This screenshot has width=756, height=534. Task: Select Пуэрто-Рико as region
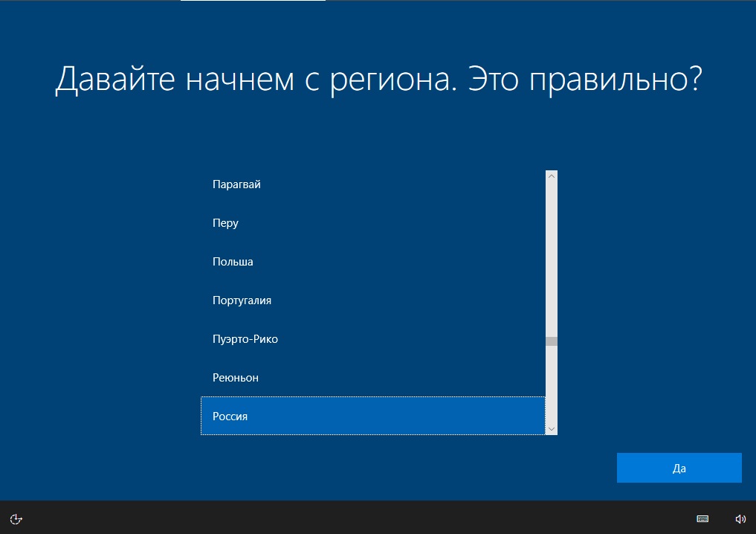245,339
